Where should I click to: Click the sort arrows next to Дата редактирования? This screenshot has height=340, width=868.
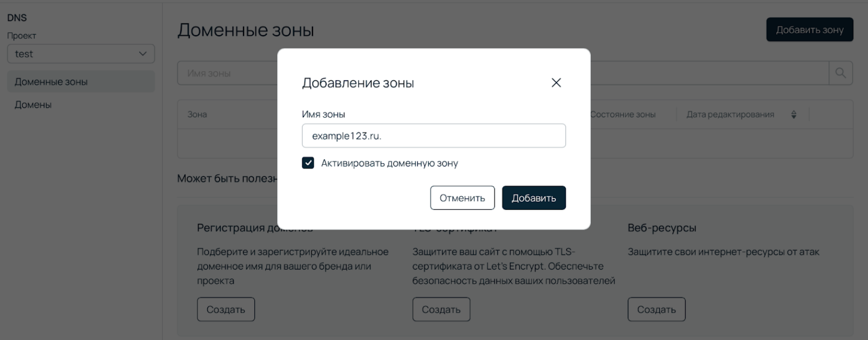click(793, 114)
